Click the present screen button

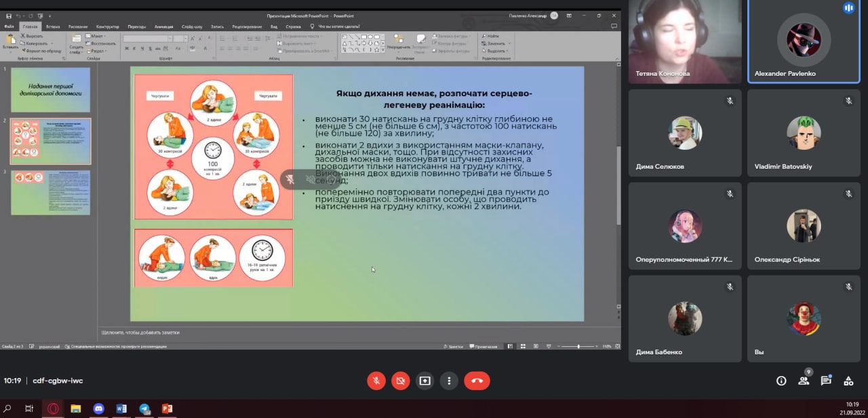pos(425,381)
